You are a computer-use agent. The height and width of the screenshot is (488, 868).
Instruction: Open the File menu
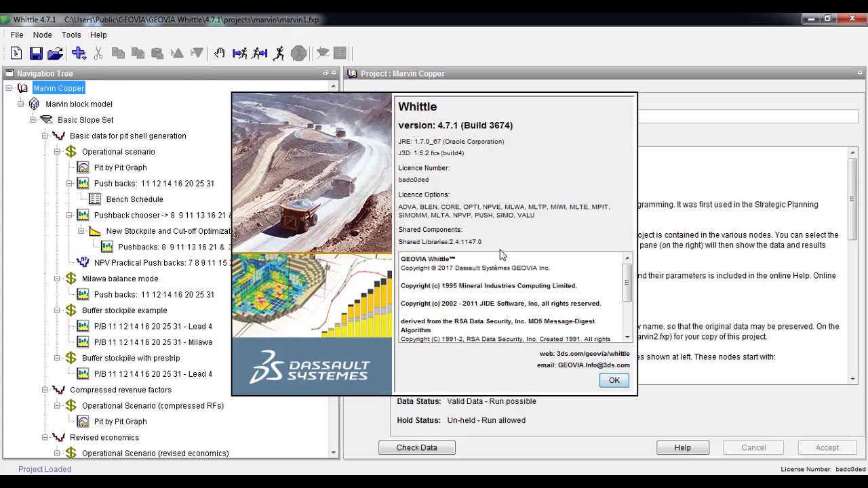(17, 35)
